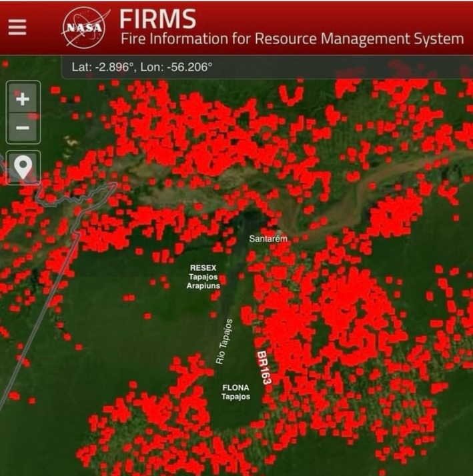This screenshot has height=476, width=473.
Task: Click the word Arapiuns on the map
Action: [x=203, y=286]
